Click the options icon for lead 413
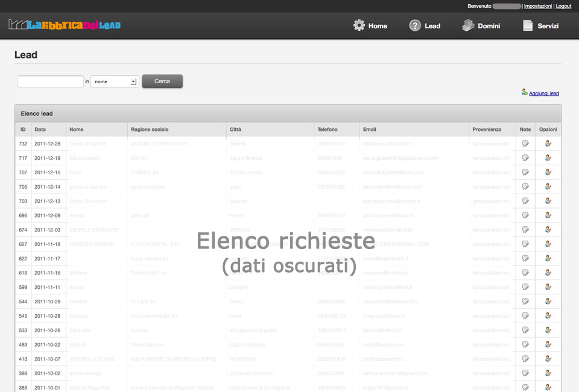 click(548, 359)
